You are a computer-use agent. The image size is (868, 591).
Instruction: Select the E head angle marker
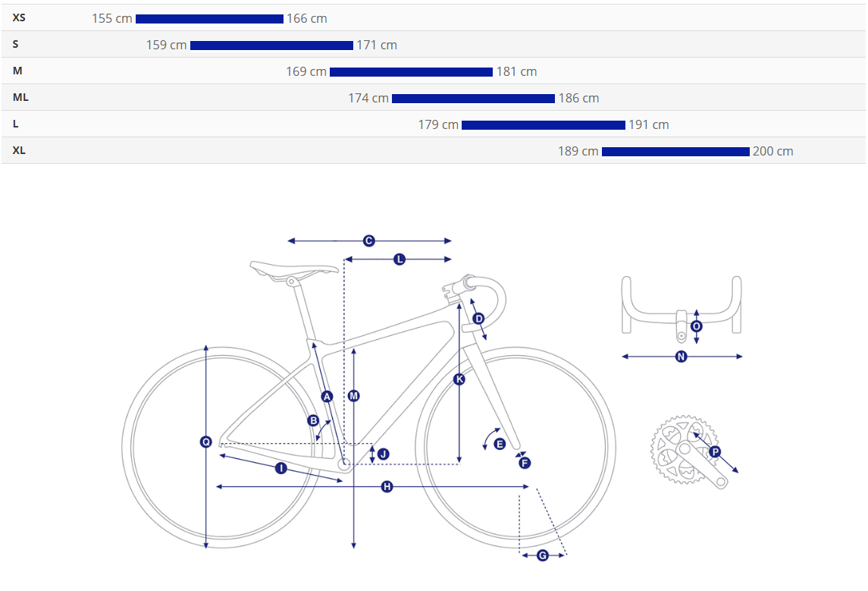500,445
